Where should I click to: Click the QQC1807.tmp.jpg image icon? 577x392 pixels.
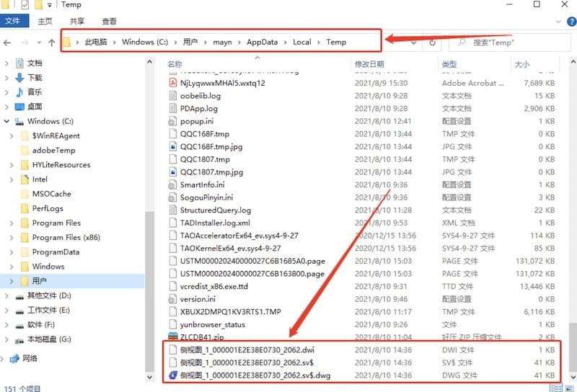(x=172, y=171)
